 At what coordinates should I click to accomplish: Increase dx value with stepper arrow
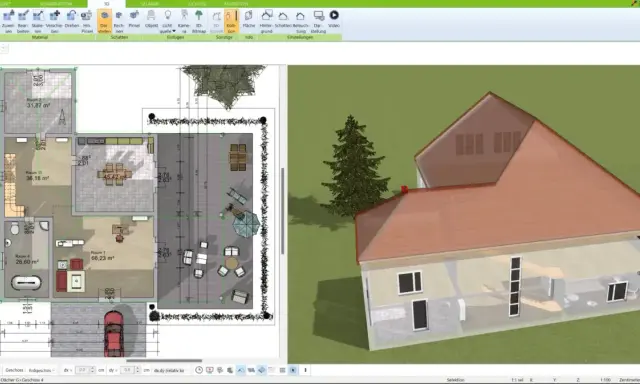(92, 368)
